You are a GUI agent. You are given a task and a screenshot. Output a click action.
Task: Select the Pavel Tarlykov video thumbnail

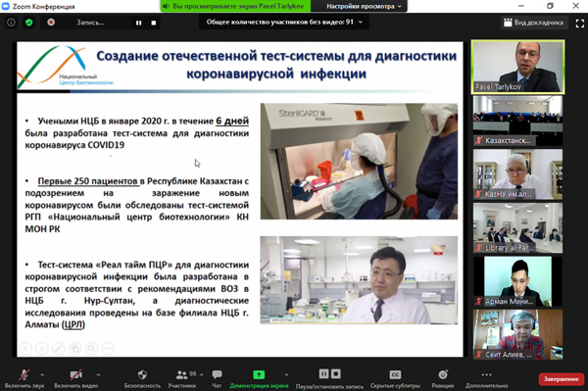[517, 67]
